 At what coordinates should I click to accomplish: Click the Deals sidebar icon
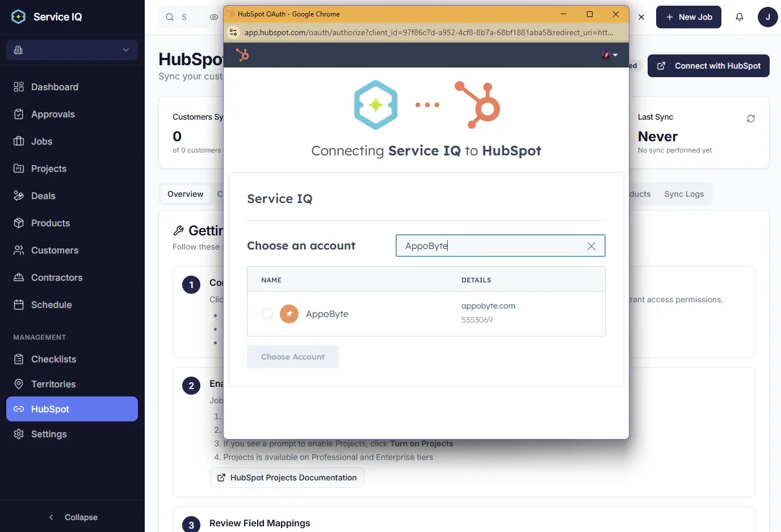(19, 196)
